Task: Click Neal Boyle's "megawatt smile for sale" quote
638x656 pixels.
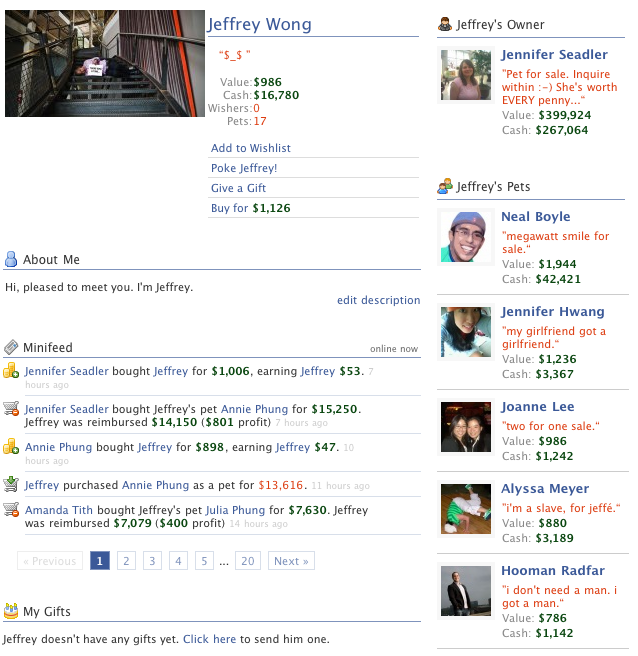Action: coord(556,242)
